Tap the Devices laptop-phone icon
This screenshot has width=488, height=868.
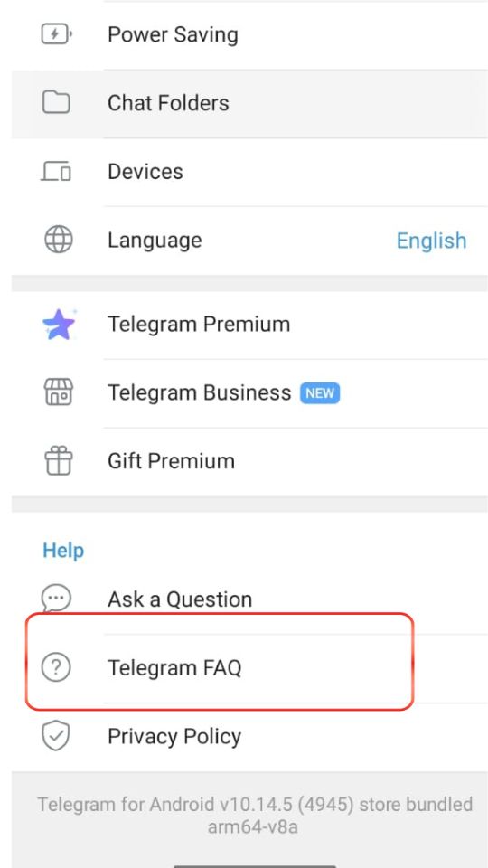click(x=56, y=172)
